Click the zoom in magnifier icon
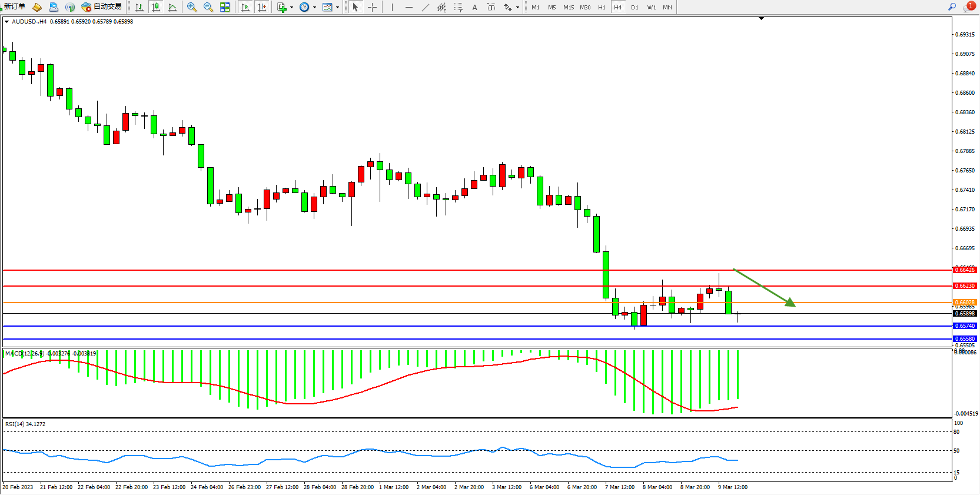980x495 pixels. coord(192,7)
